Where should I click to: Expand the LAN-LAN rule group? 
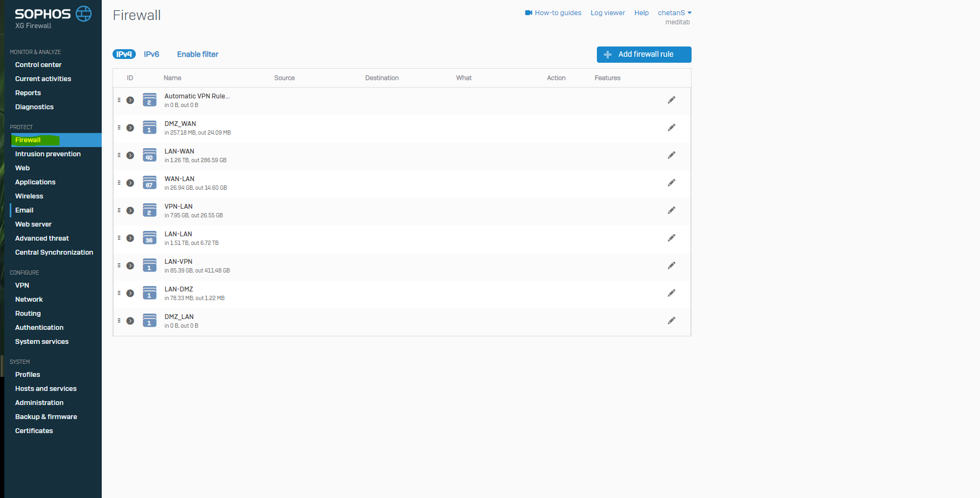pyautogui.click(x=130, y=238)
